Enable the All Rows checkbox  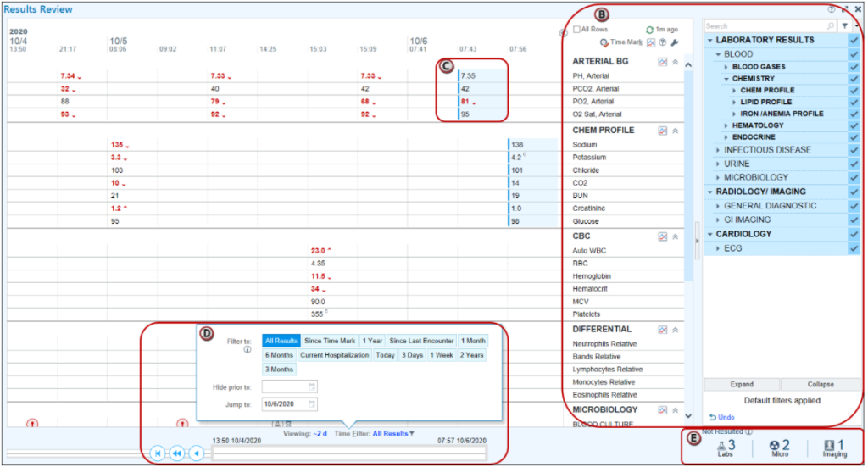coord(577,30)
